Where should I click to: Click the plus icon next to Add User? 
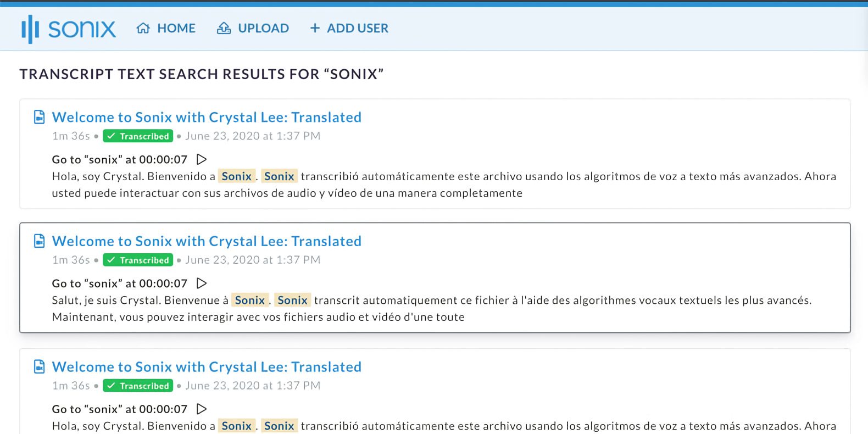(x=314, y=28)
